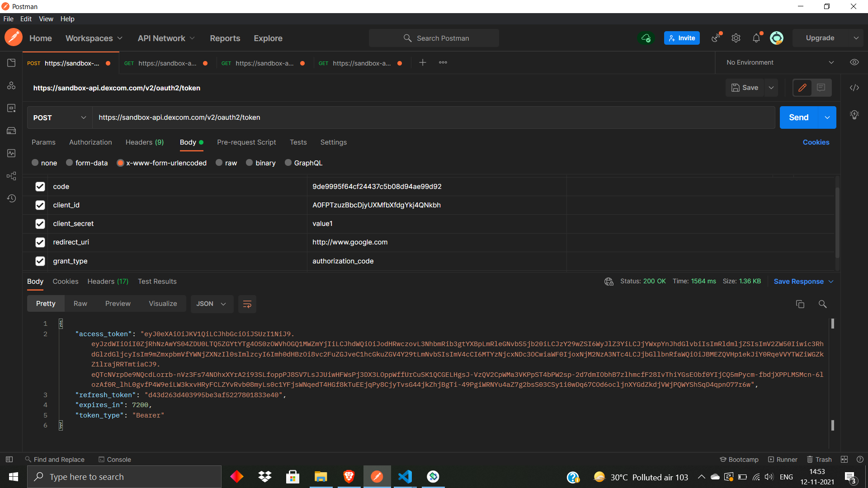Click the sync status cloud icon
This screenshot has width=868, height=488.
click(646, 38)
